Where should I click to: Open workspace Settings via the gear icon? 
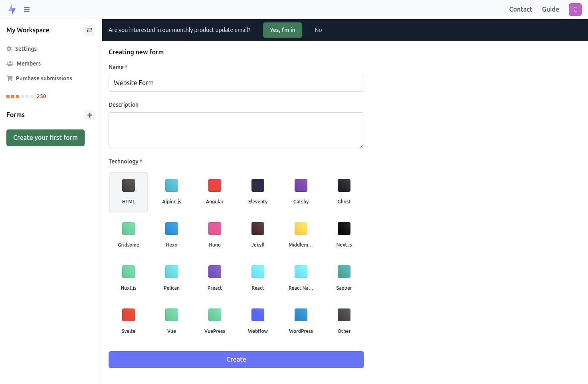coord(9,48)
